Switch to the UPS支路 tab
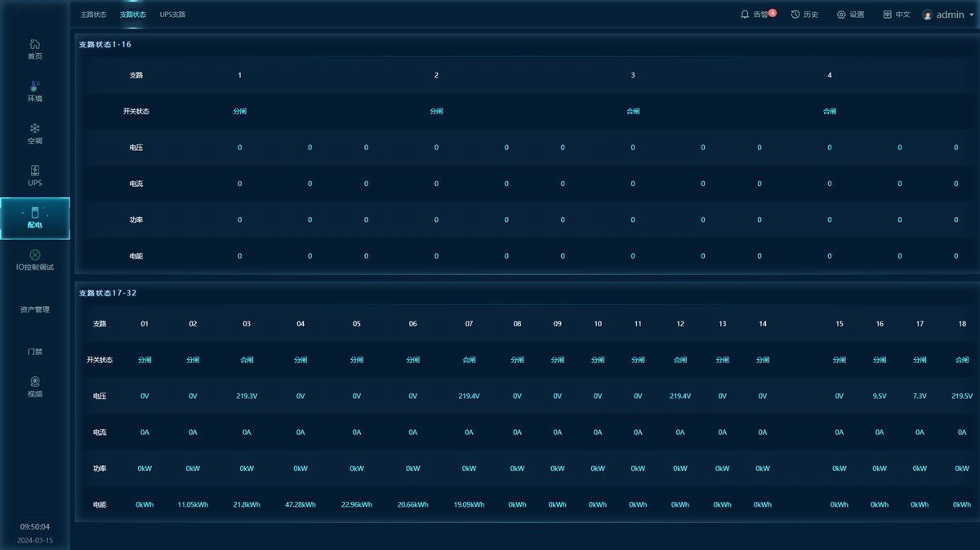 coord(172,15)
